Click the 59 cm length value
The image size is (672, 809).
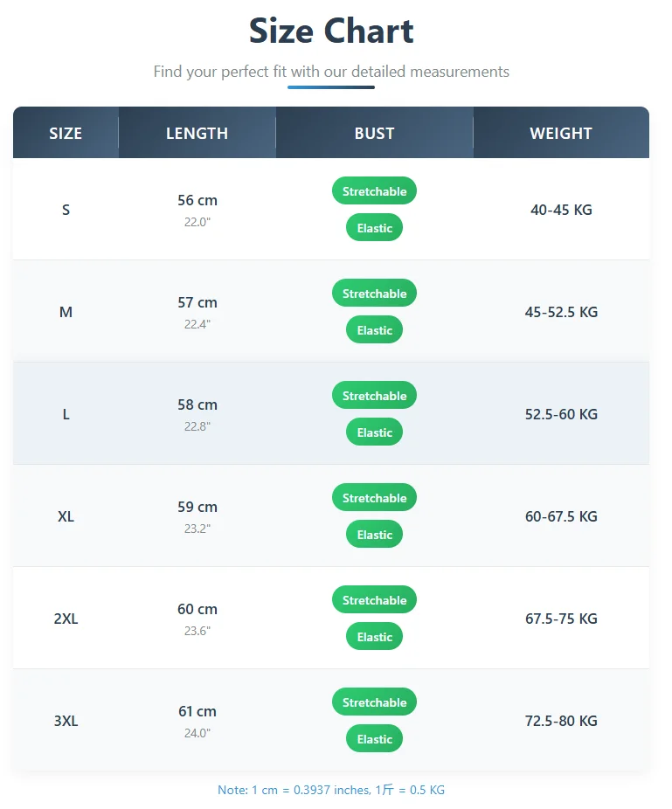197,507
